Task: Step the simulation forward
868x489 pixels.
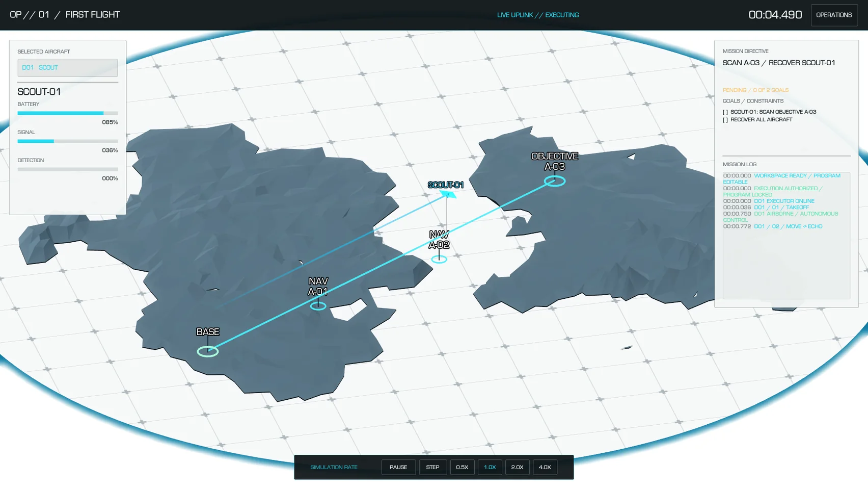Action: tap(432, 467)
